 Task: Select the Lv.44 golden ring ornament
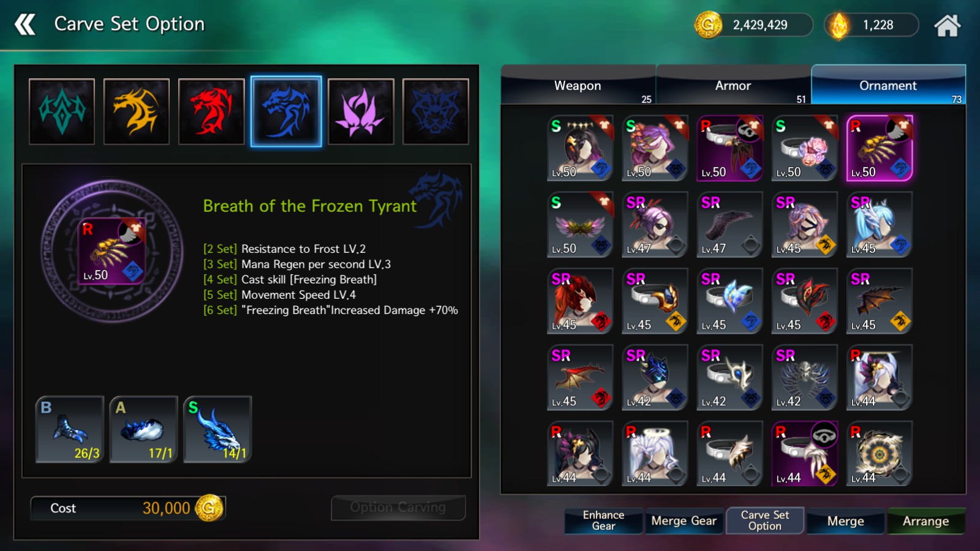click(x=879, y=454)
